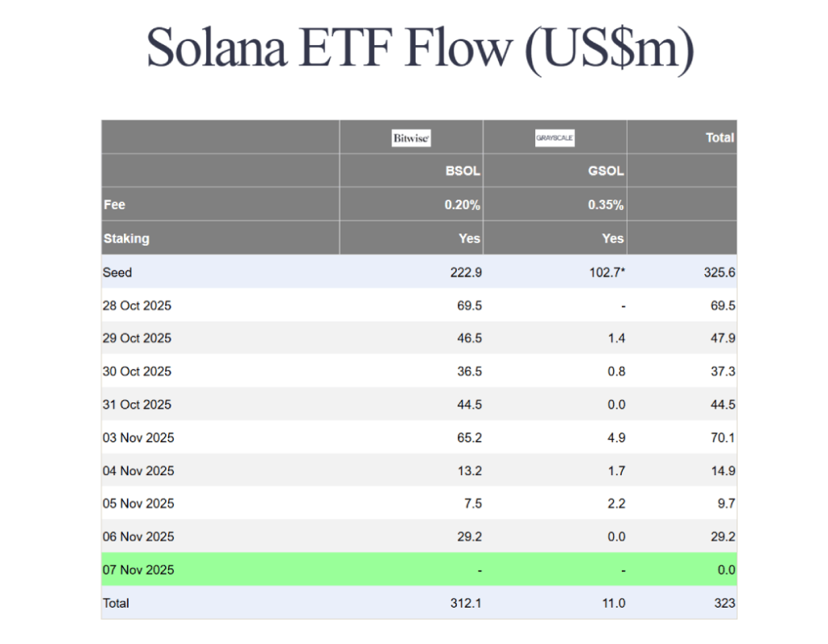Click the Fee row label
The image size is (828, 644).
[x=115, y=204]
